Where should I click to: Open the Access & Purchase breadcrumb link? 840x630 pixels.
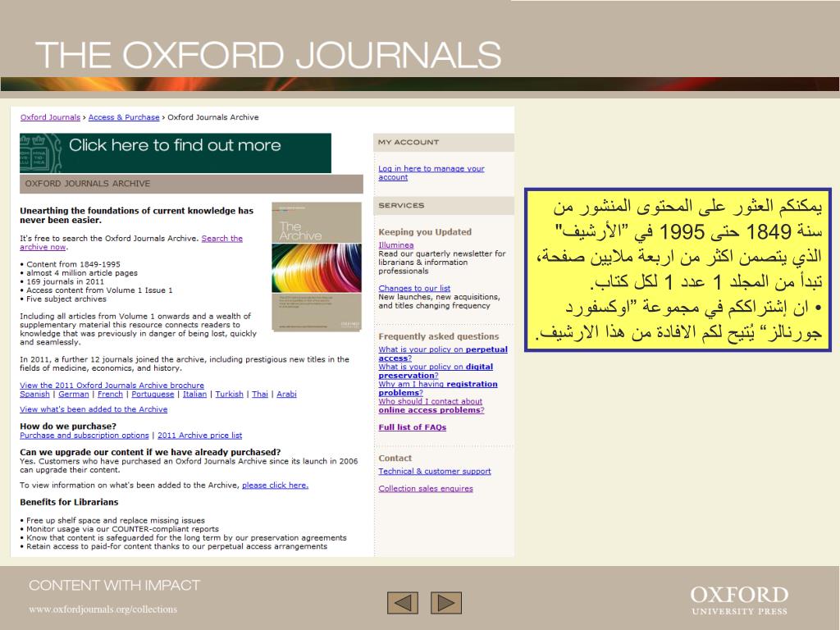coord(124,117)
